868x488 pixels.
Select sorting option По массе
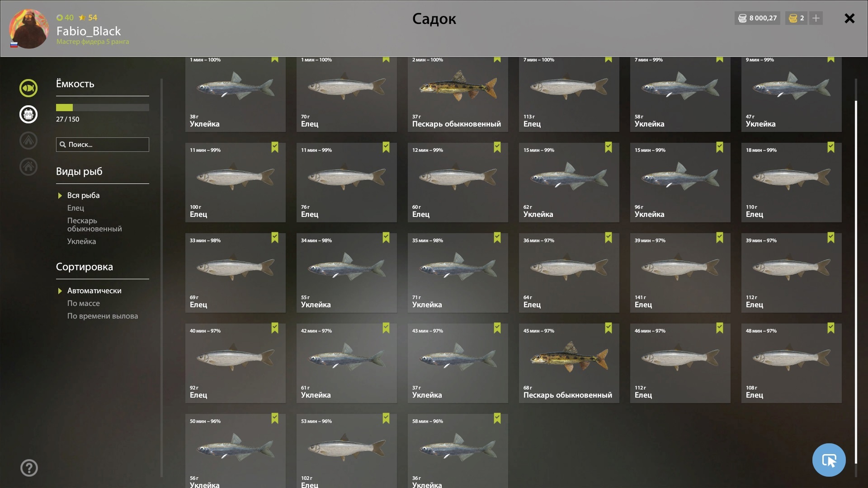pos(84,303)
